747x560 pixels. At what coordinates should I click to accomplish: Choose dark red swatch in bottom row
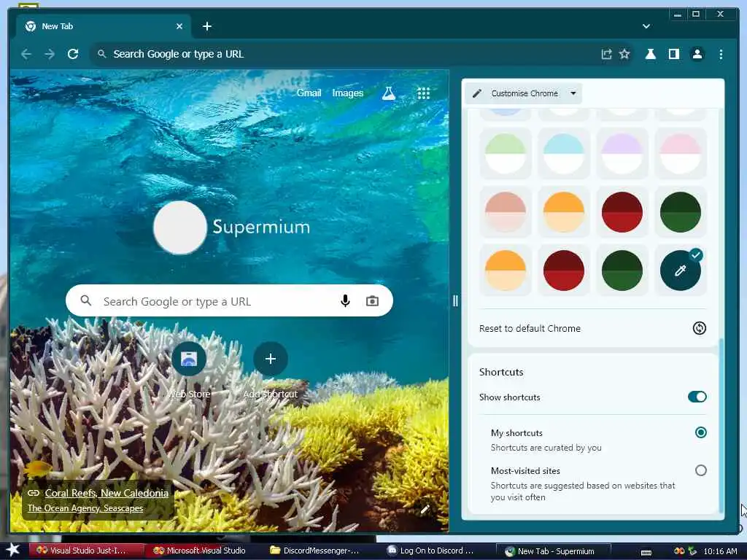tap(564, 271)
